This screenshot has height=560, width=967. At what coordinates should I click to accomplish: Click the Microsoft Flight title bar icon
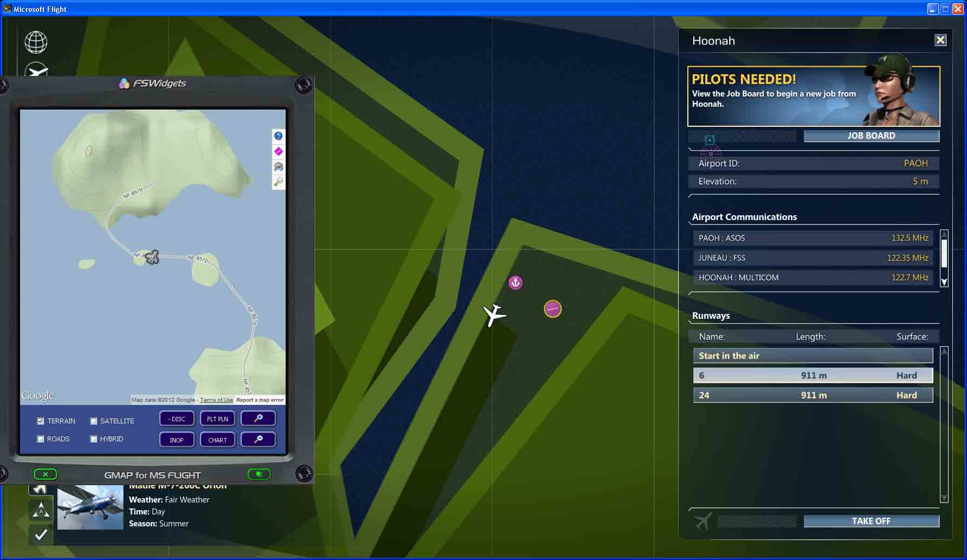pos(7,9)
